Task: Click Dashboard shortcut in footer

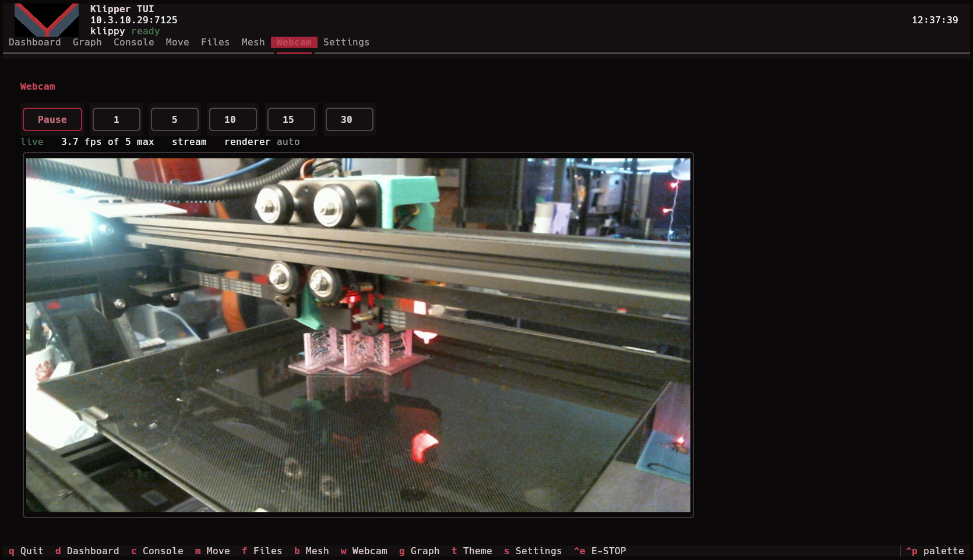Action: point(87,551)
